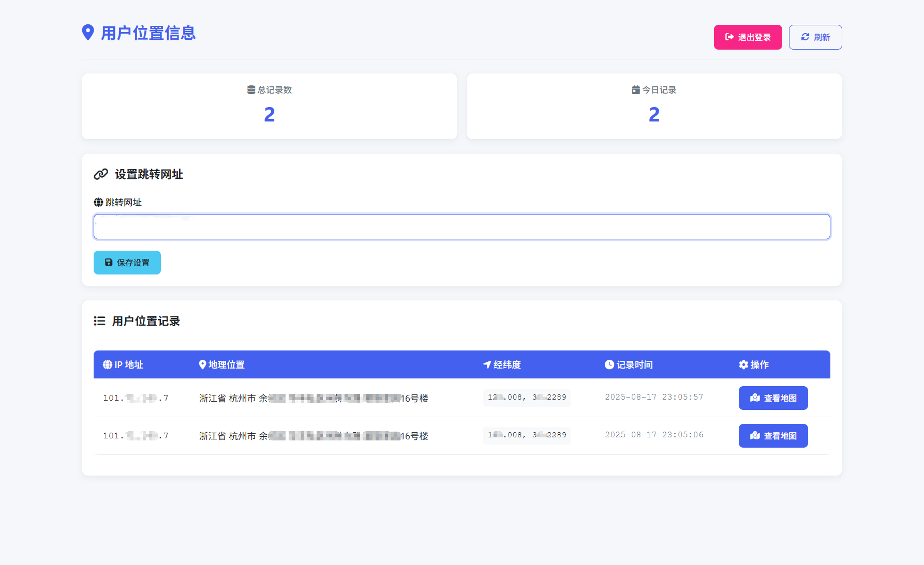Click the list icon beside 用户位置记录 heading

click(x=99, y=321)
